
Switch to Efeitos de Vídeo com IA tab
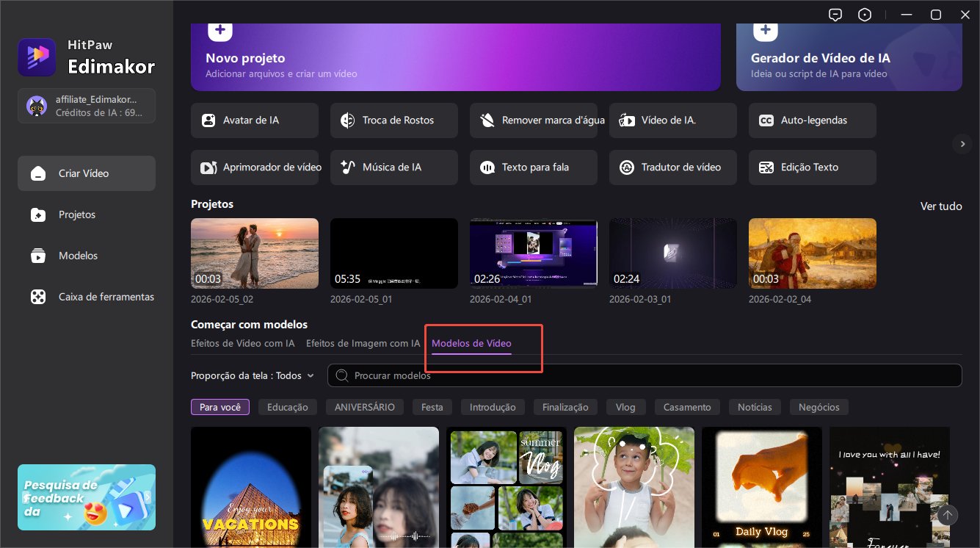click(x=242, y=343)
